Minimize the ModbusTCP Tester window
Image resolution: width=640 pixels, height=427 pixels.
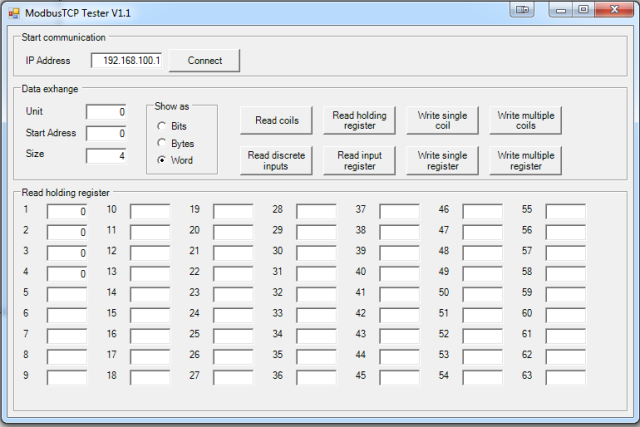pos(561,9)
